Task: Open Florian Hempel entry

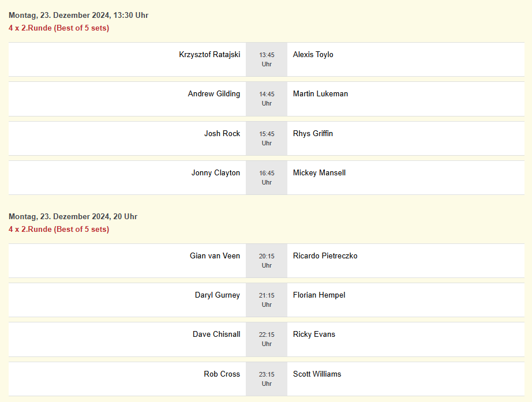Action: 319,295
